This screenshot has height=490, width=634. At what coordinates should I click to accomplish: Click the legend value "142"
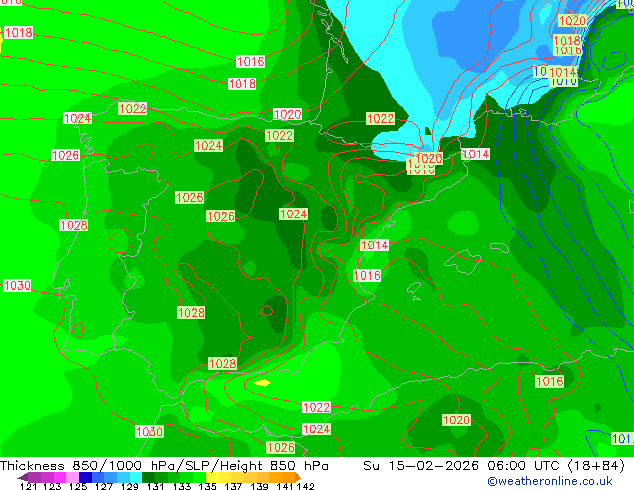pos(305,486)
